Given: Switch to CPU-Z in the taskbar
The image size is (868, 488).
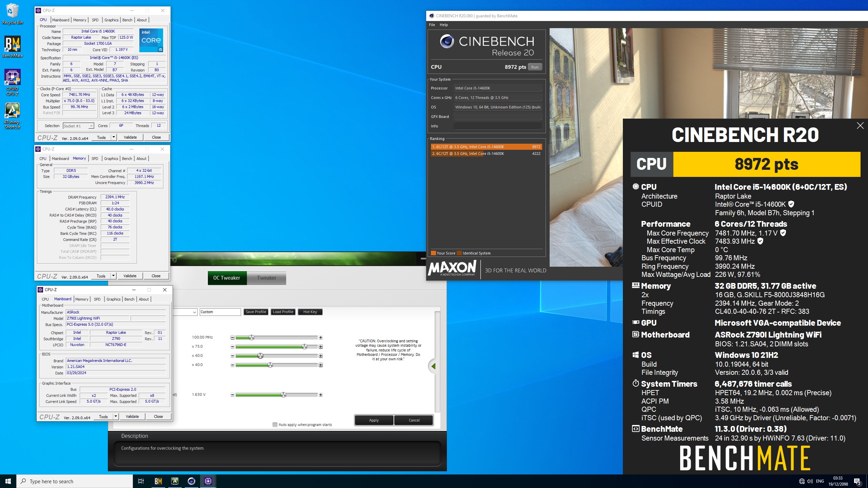Looking at the screenshot, I should point(208,481).
